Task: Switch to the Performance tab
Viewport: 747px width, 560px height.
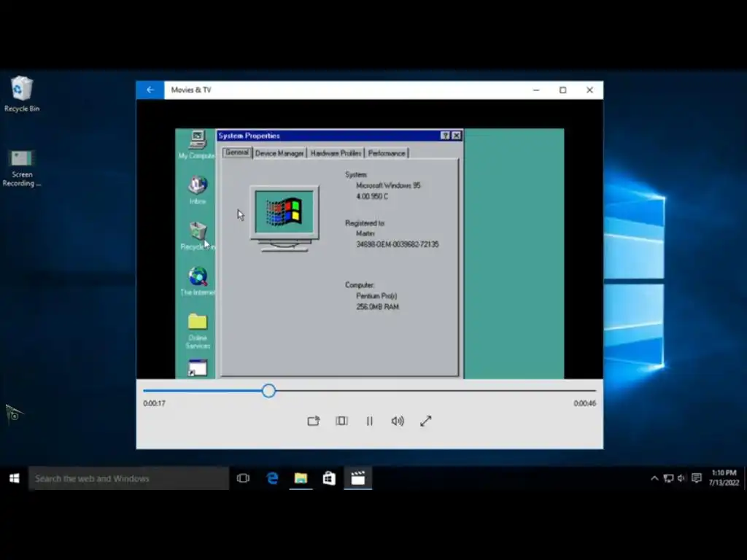Action: click(x=387, y=153)
